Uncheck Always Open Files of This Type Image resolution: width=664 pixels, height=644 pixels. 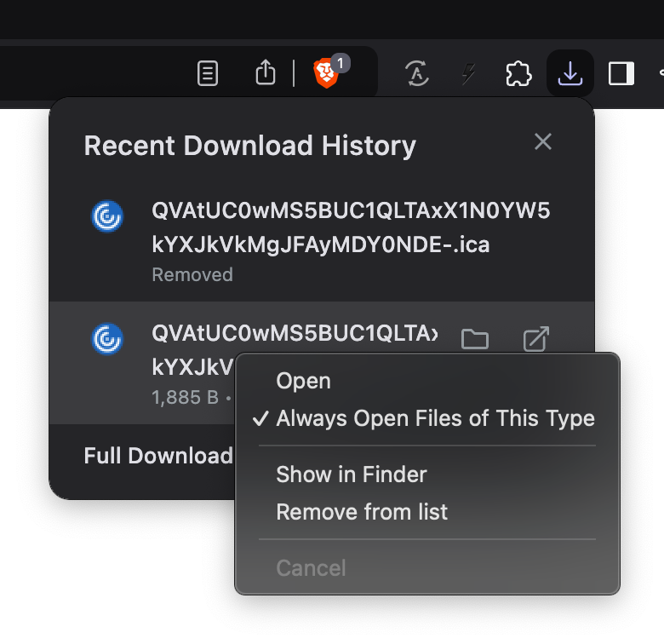[x=434, y=418]
